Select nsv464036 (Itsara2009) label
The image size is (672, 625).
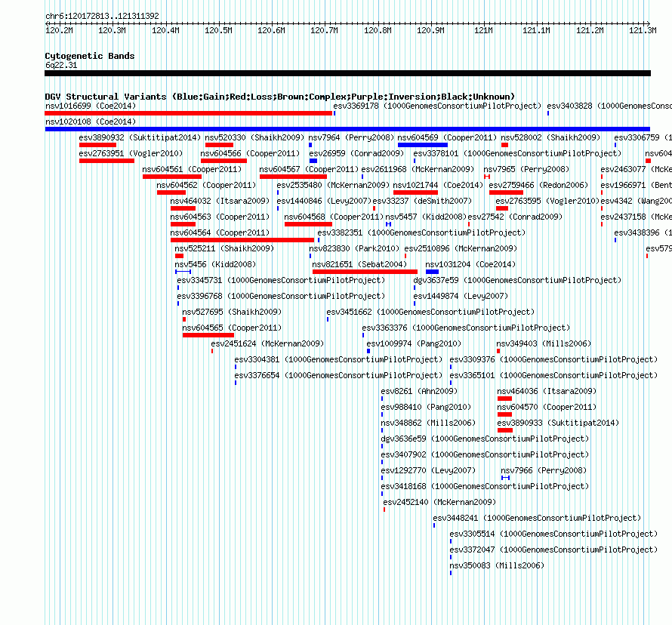click(x=547, y=391)
